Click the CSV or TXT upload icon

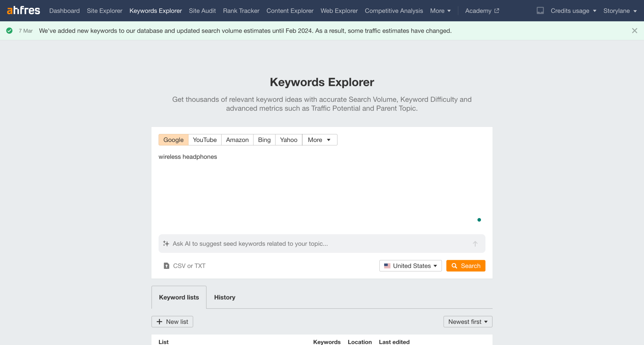point(167,266)
